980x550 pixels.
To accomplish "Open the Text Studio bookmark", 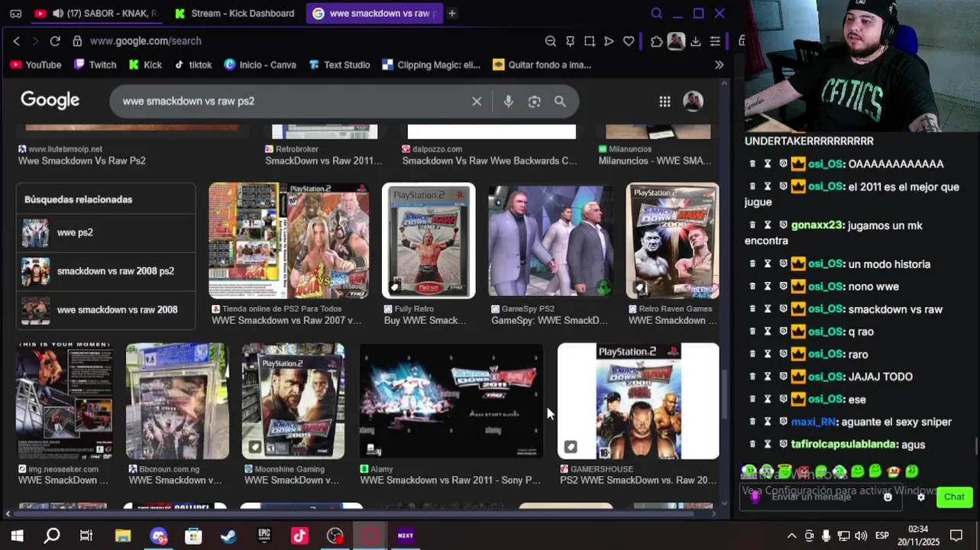I will pyautogui.click(x=339, y=65).
